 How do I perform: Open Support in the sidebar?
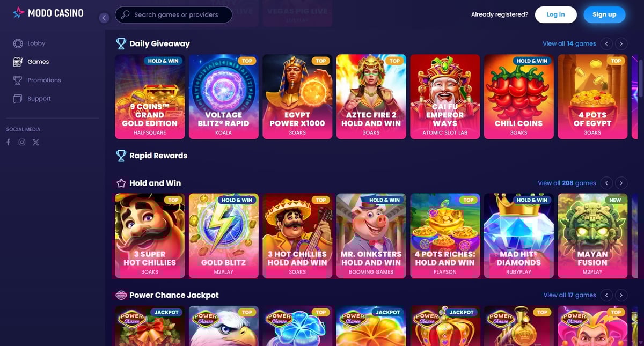(x=32, y=99)
